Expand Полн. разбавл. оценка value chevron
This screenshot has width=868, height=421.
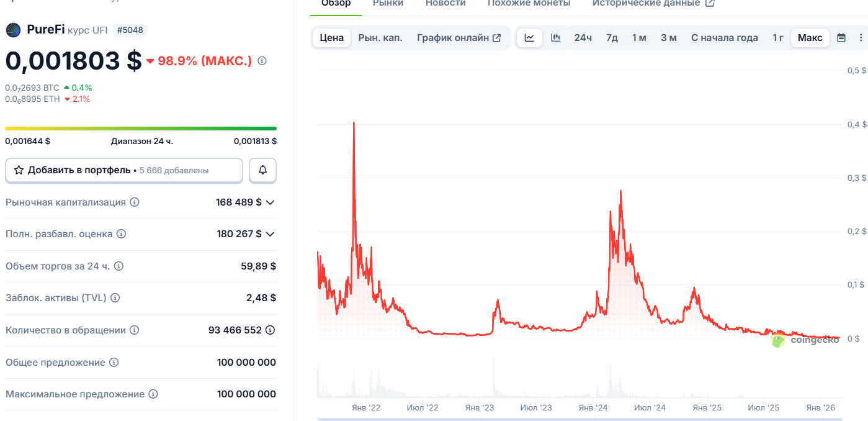270,234
